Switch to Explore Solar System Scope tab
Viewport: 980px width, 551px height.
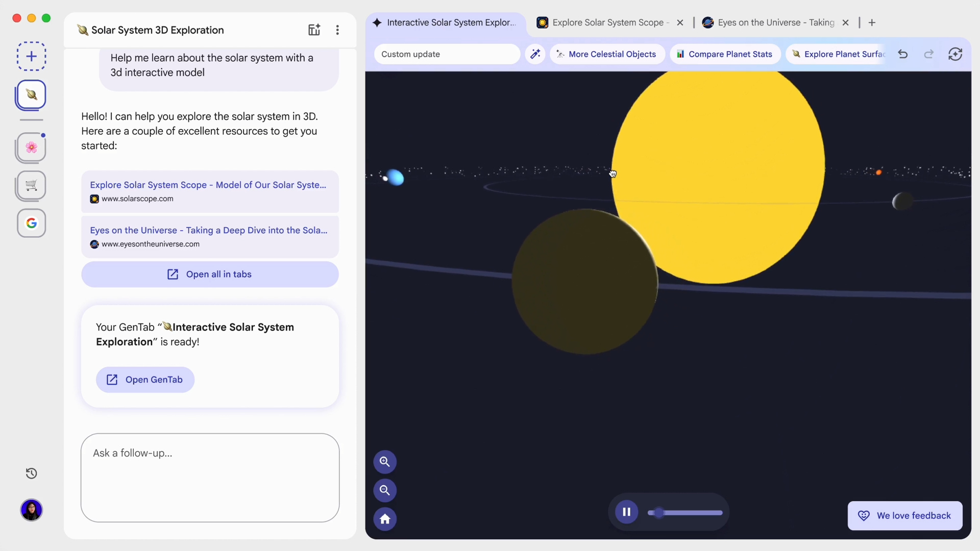(x=607, y=22)
